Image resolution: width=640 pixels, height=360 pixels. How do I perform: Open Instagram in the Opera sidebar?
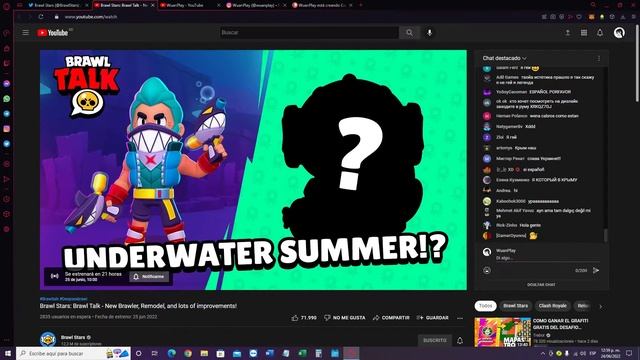pos(7,129)
